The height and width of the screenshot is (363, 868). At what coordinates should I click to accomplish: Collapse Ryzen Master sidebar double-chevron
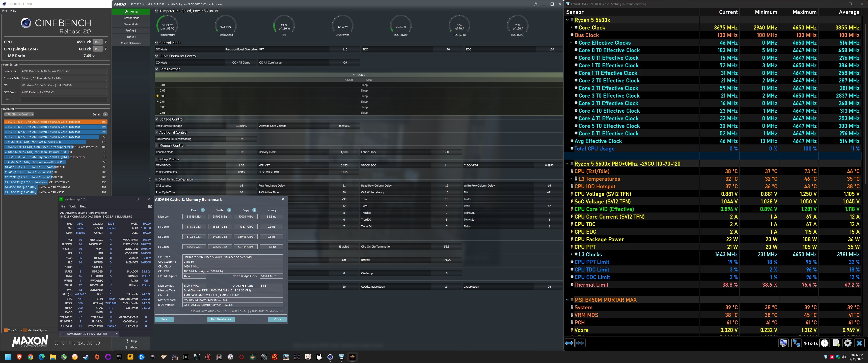tap(150, 179)
